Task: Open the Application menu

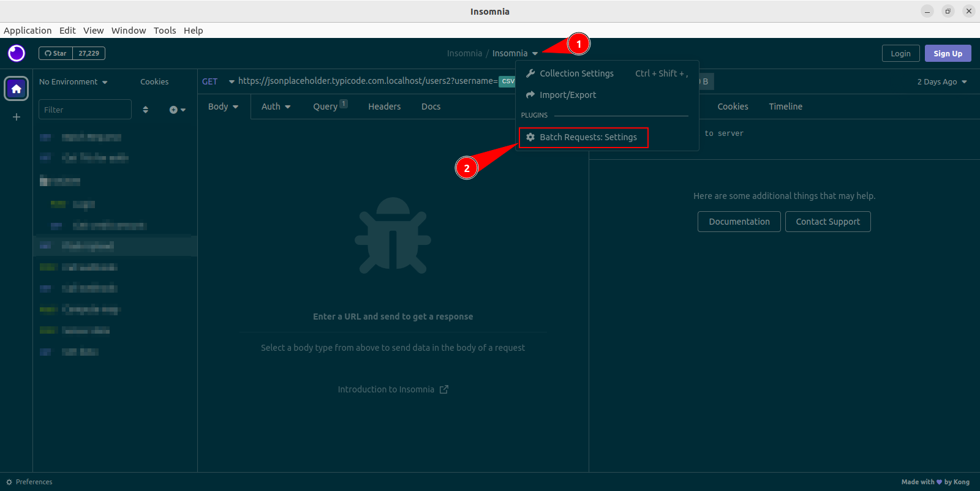Action: point(28,31)
